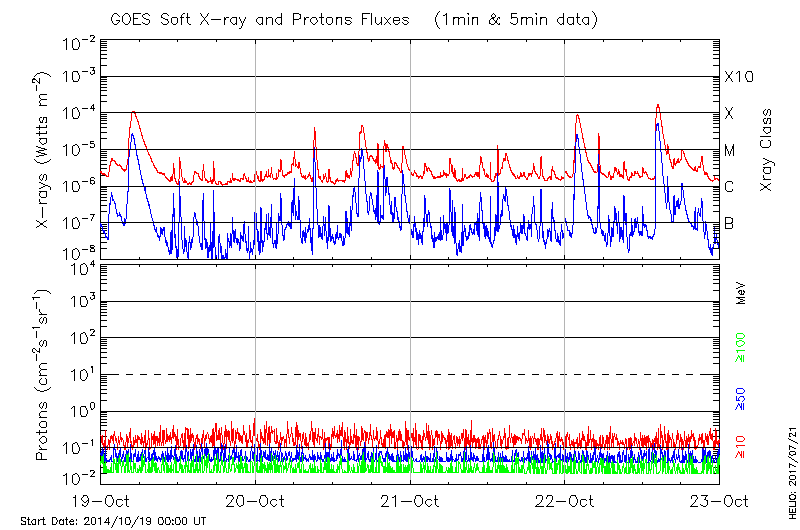This screenshot has height=530, width=800.
Task: Click the 'C' flare class label
Action: click(x=729, y=187)
